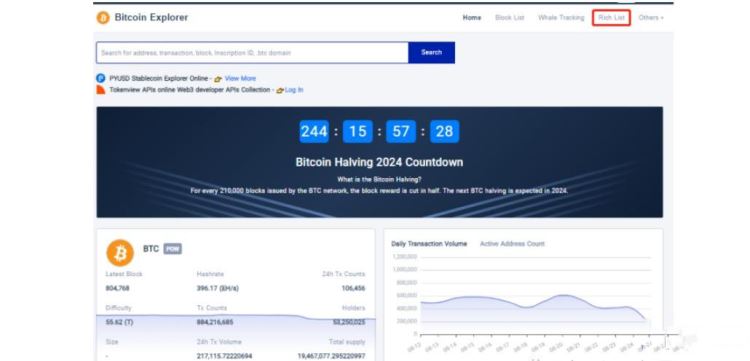This screenshot has height=361, width=750.
Task: Open Whale Tracking from the navigation
Action: click(x=561, y=18)
